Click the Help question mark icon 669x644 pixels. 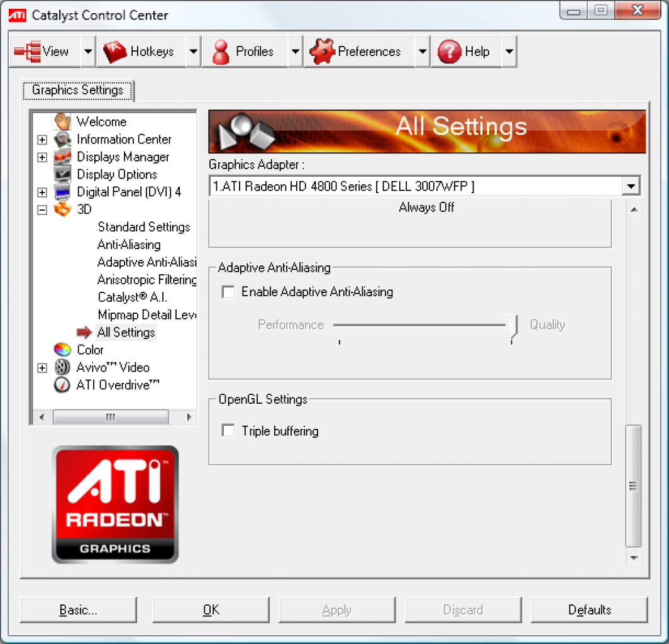click(x=450, y=52)
